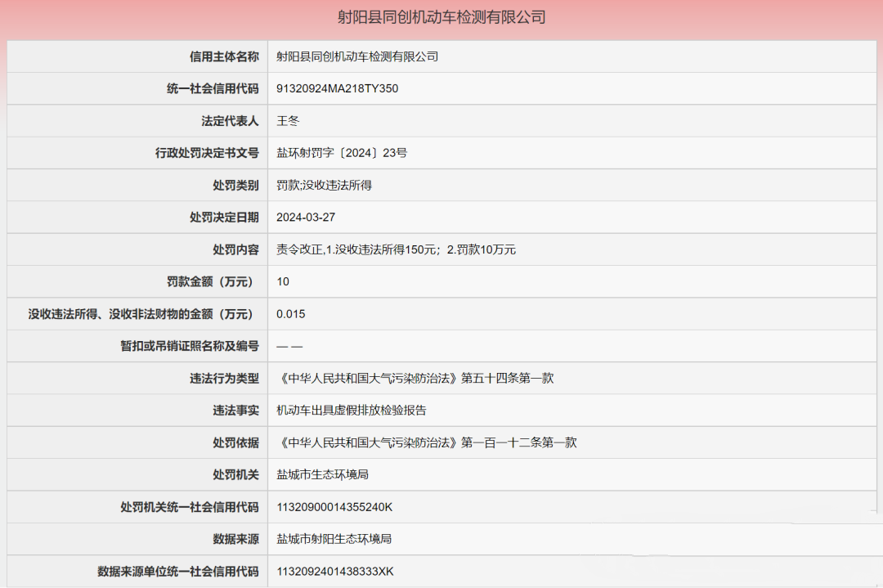This screenshot has width=883, height=588.
Task: Click the label 违法行为类型
Action: pyautogui.click(x=224, y=378)
